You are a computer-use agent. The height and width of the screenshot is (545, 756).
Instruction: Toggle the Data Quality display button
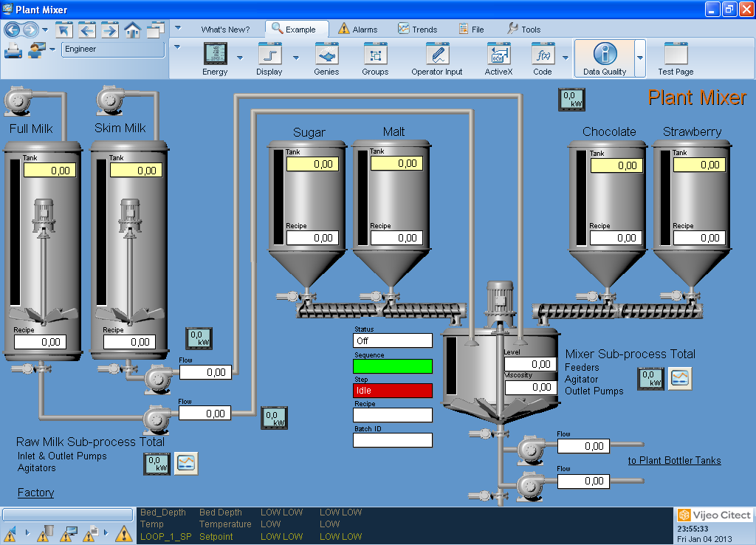click(x=604, y=58)
